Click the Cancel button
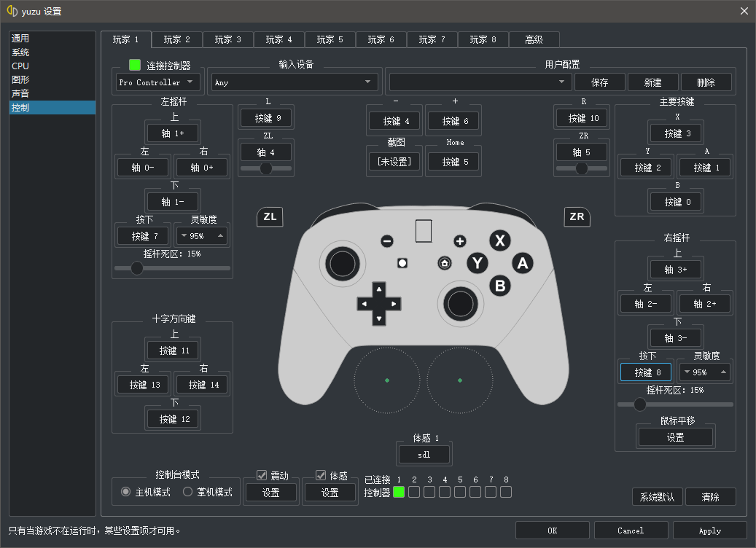The width and height of the screenshot is (756, 548). tap(631, 531)
